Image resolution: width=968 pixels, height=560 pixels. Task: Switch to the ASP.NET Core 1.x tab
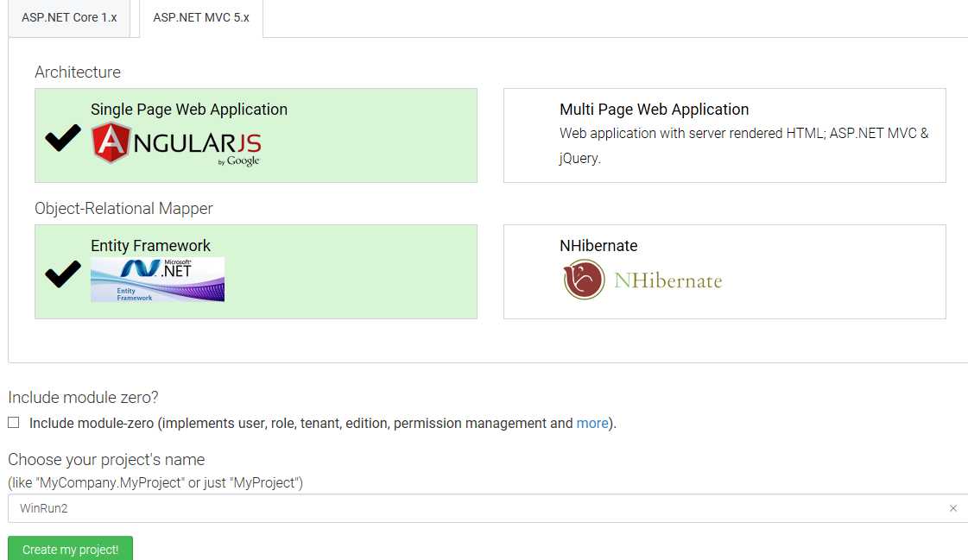[69, 18]
